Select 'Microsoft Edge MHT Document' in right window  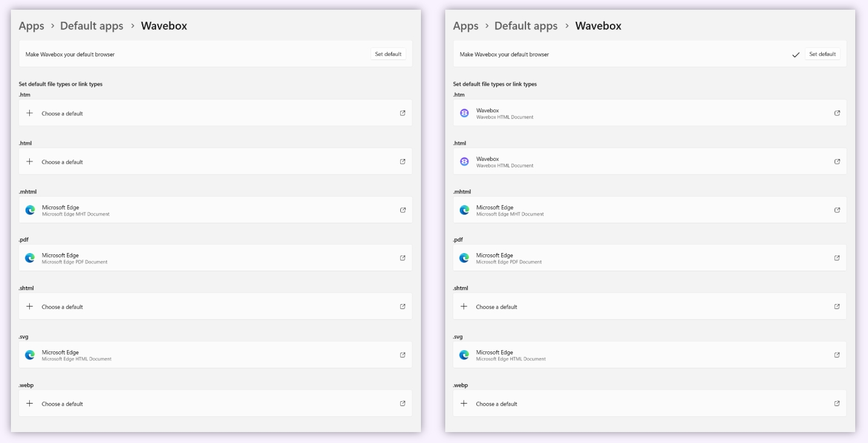click(510, 214)
